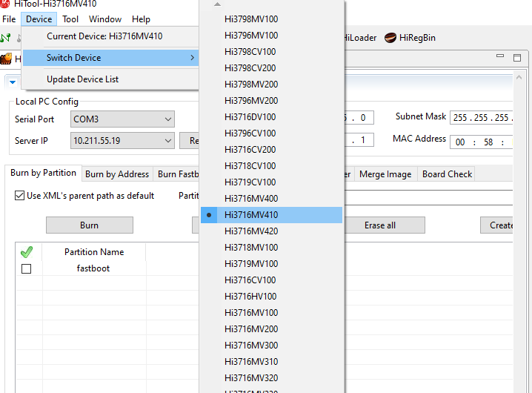
Task: Select Hi3798MV200 from device list
Action: (x=251, y=85)
